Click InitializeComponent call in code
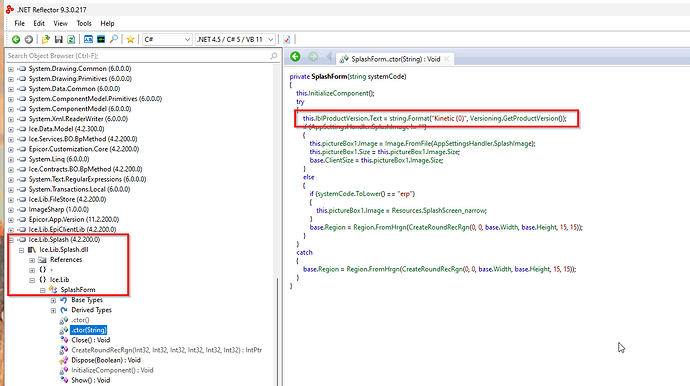690x386 pixels. 338,93
